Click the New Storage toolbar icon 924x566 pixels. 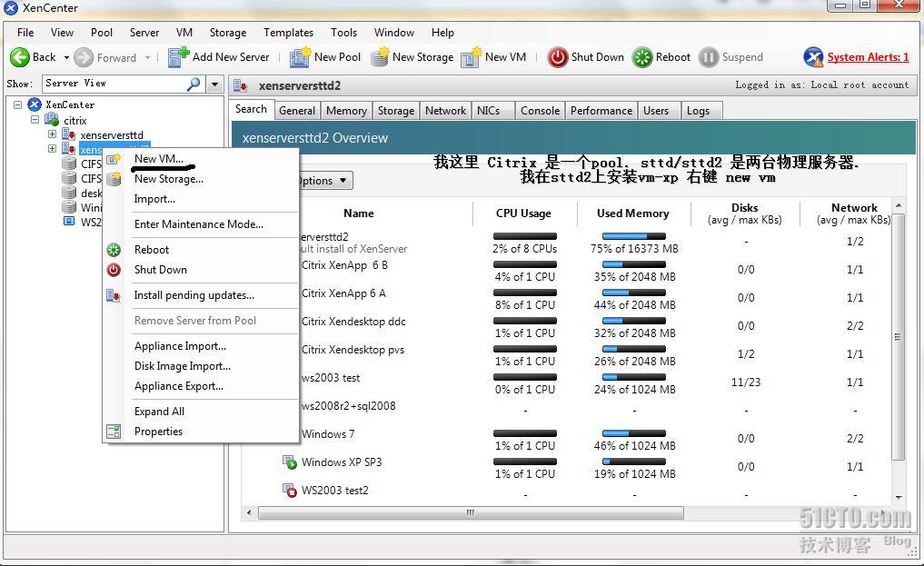click(380, 57)
